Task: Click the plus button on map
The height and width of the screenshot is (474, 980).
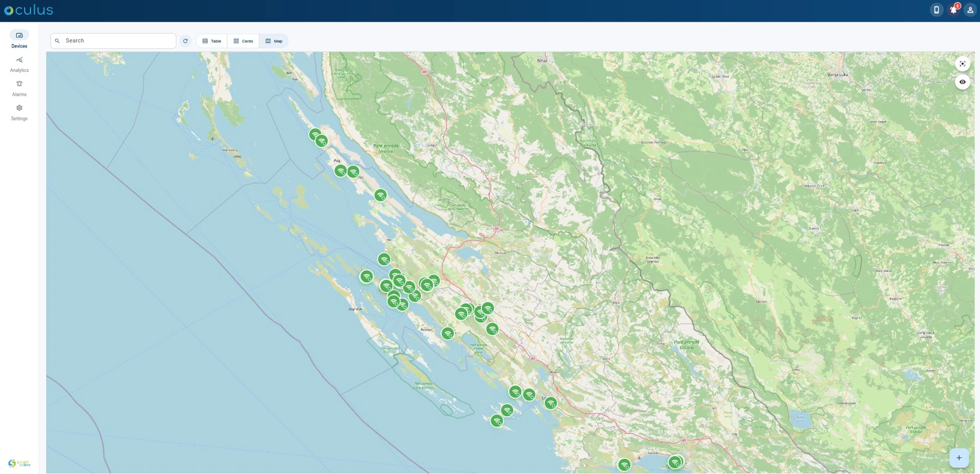Action: tap(959, 458)
